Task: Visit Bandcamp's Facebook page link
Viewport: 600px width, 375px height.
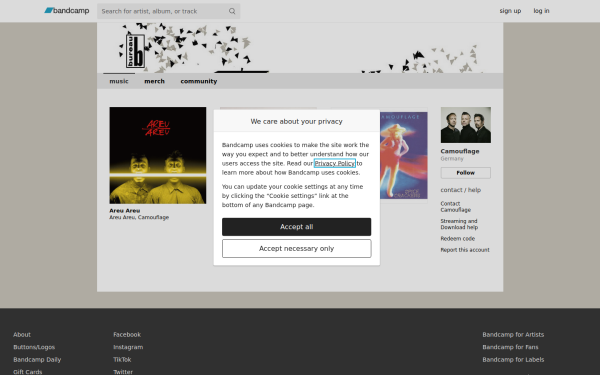Action: pos(127,334)
